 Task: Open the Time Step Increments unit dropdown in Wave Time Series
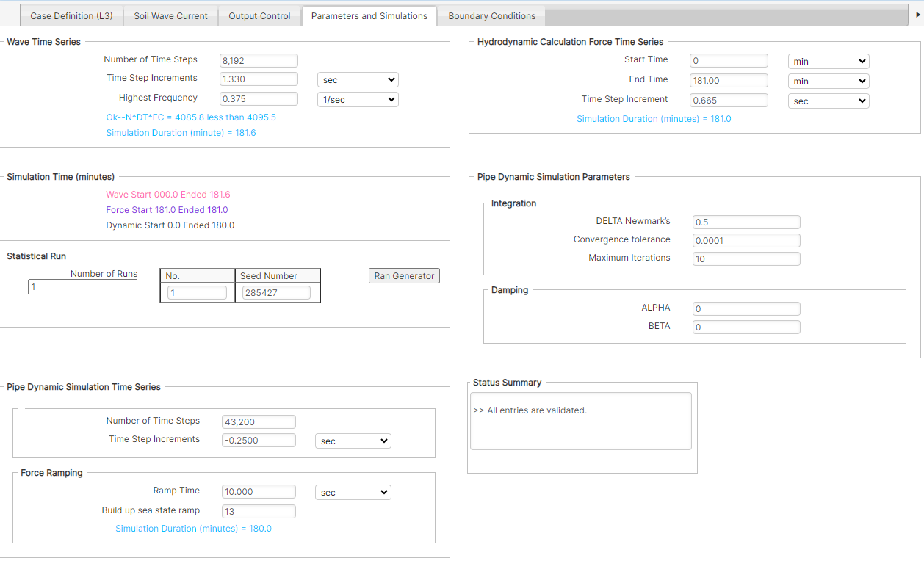click(358, 79)
